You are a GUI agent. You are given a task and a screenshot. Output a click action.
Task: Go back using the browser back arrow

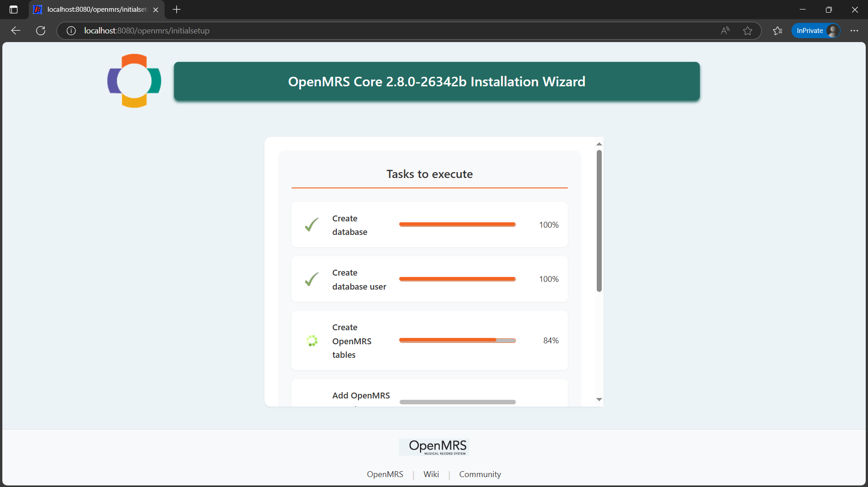coord(16,31)
